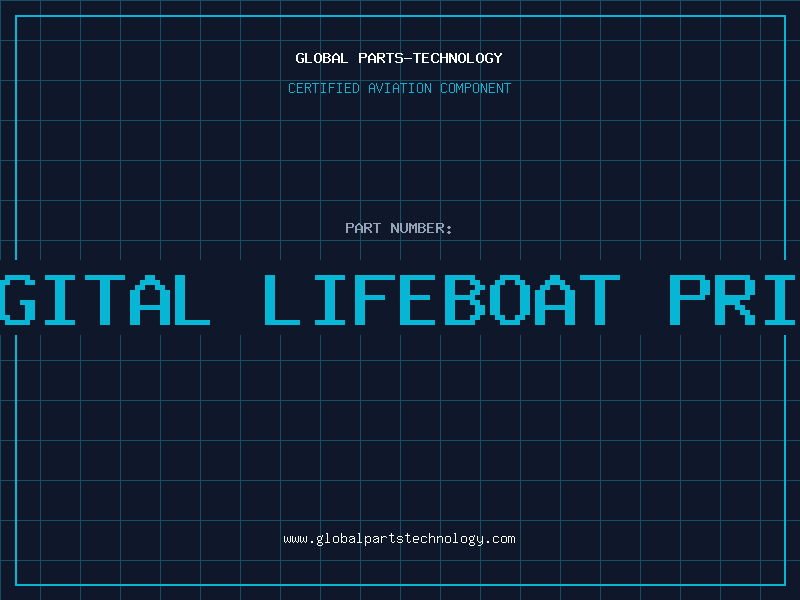Click the word PARTS in the heading
This screenshot has width=800, height=600.
pos(381,58)
